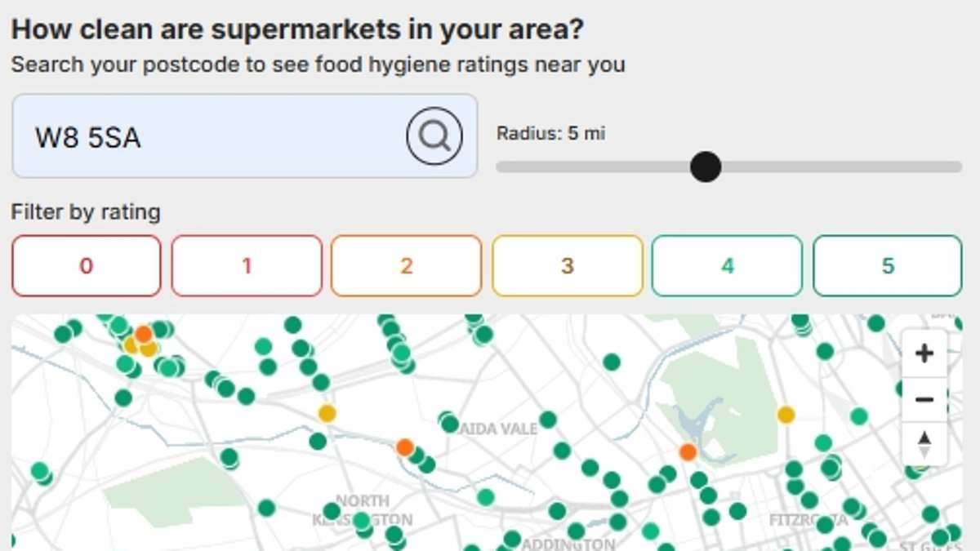
Task: Toggle the rating 5 filter
Action: coord(887,265)
